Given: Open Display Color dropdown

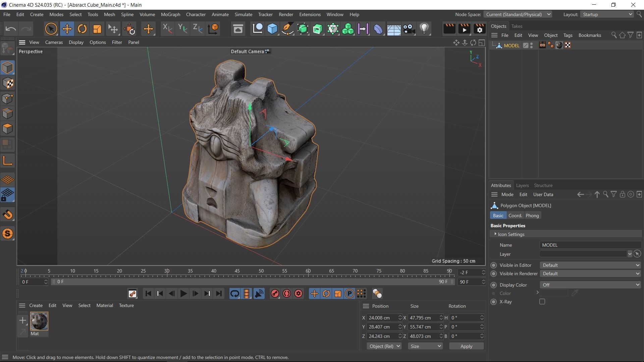Looking at the screenshot, I should (x=590, y=285).
